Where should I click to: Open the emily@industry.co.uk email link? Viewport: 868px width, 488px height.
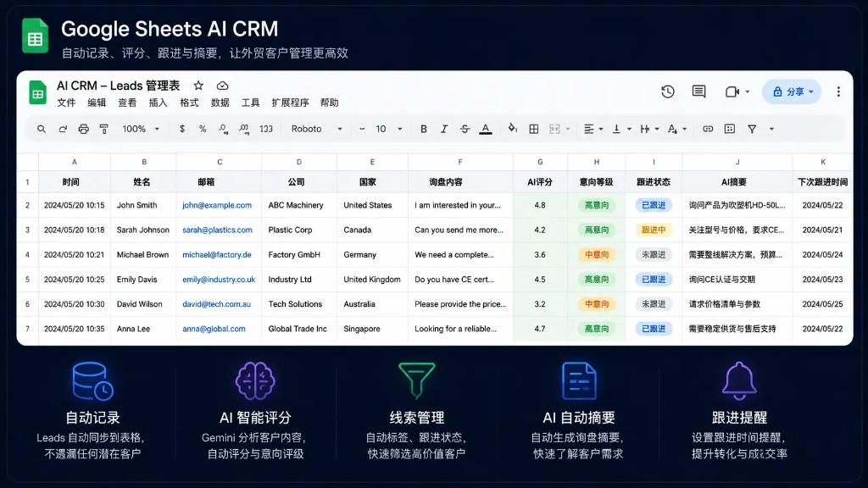click(219, 280)
